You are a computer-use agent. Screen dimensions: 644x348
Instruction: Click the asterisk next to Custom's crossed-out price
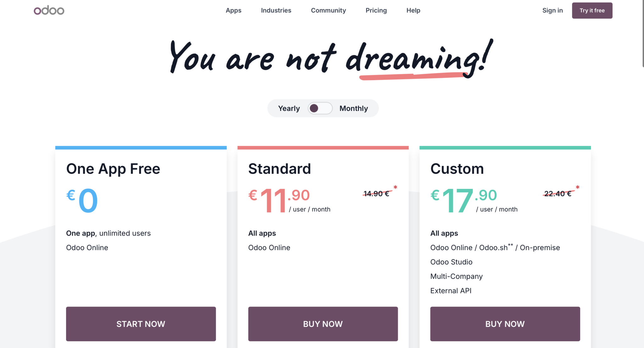point(578,188)
